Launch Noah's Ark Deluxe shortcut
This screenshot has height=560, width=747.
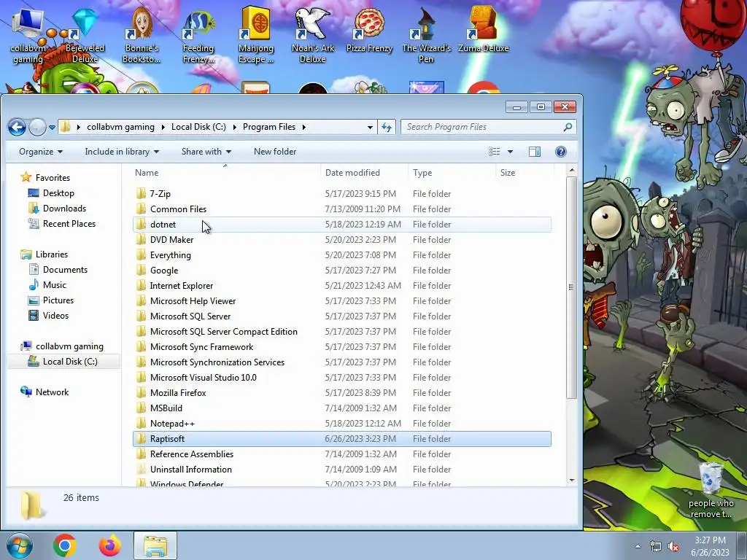pos(313,36)
